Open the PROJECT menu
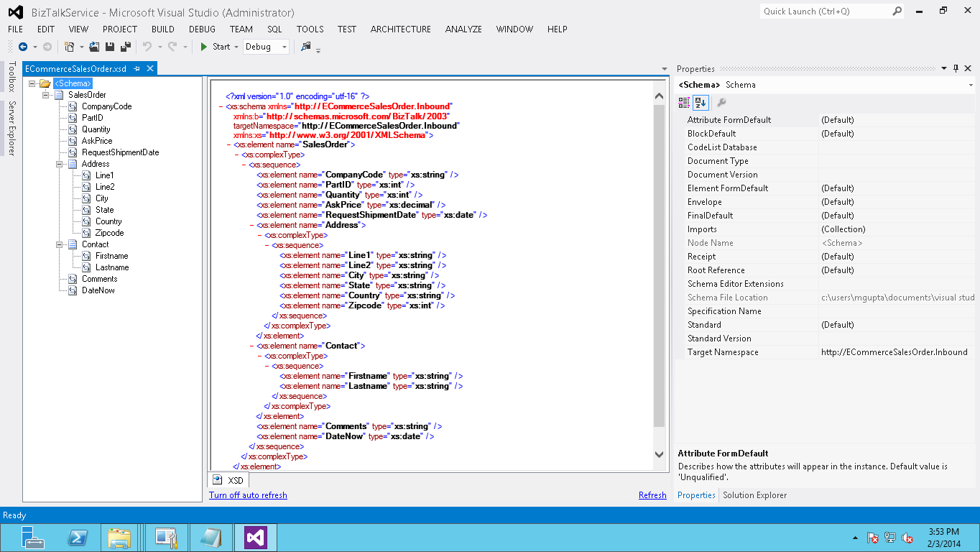 pos(120,29)
